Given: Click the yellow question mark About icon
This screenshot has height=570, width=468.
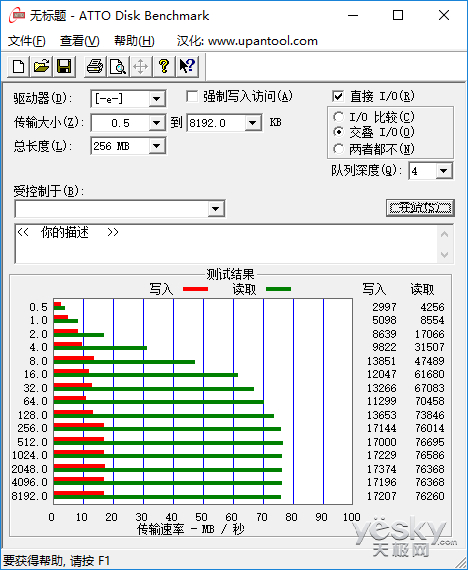Looking at the screenshot, I should (164, 67).
